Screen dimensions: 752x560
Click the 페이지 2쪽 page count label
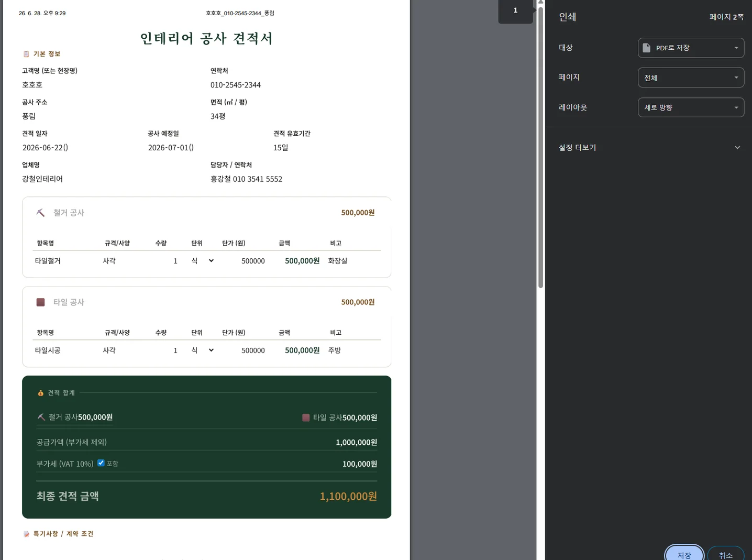pos(726,17)
